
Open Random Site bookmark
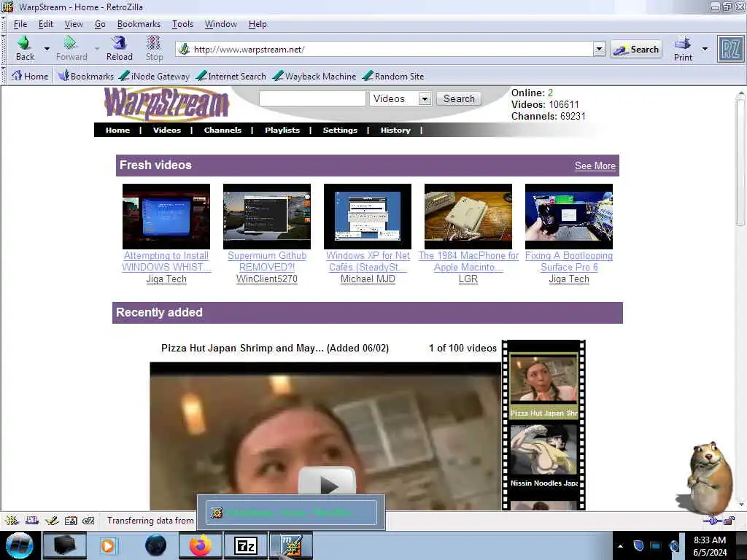[x=393, y=76]
